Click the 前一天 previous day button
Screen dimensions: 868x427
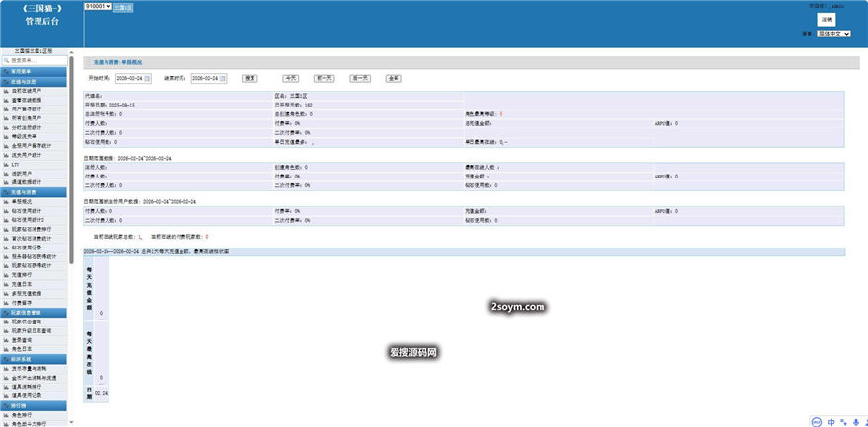coord(324,77)
